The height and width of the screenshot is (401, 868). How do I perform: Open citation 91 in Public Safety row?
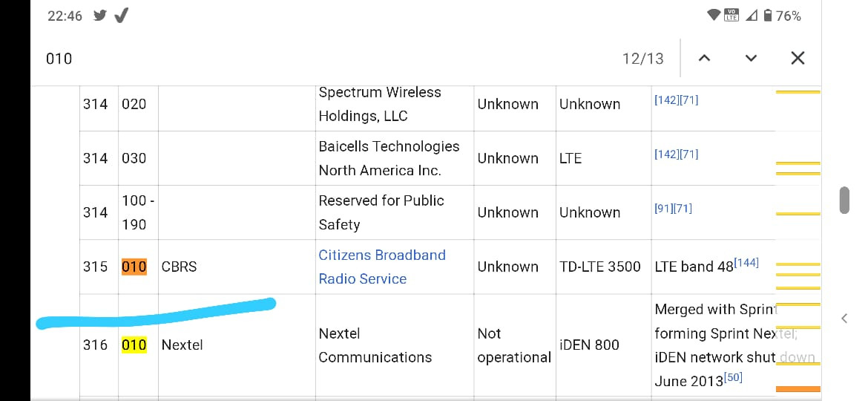pos(663,208)
